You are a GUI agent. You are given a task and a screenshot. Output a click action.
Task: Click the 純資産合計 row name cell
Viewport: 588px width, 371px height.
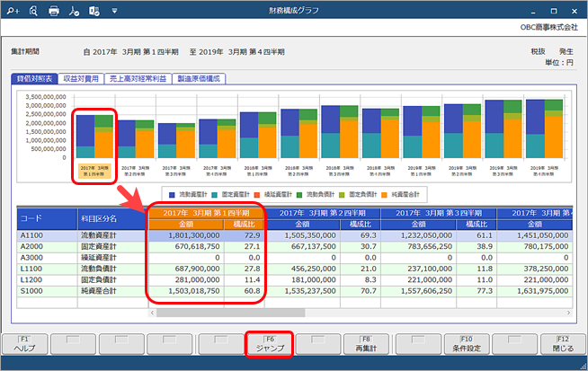[x=113, y=291]
